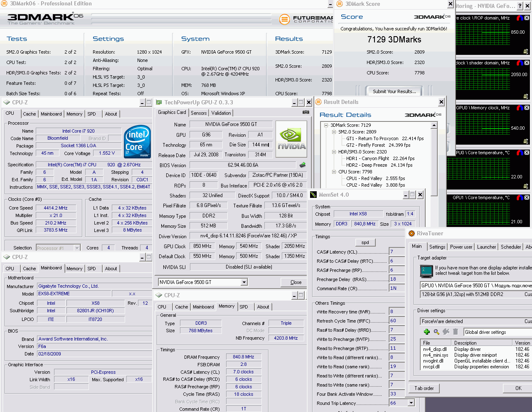Click lock icon on GPU0 Memory clock graph
The image size is (532, 412).
[x=526, y=141]
